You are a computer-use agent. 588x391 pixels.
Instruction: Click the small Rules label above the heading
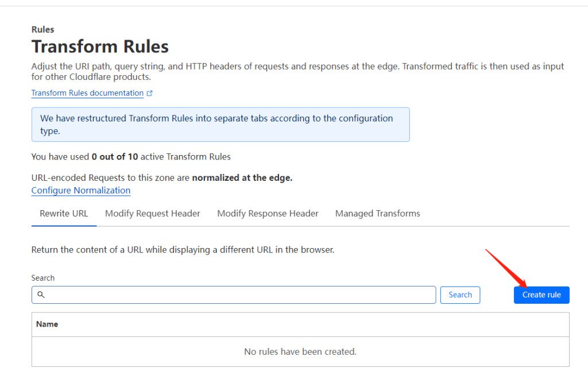pyautogui.click(x=43, y=30)
